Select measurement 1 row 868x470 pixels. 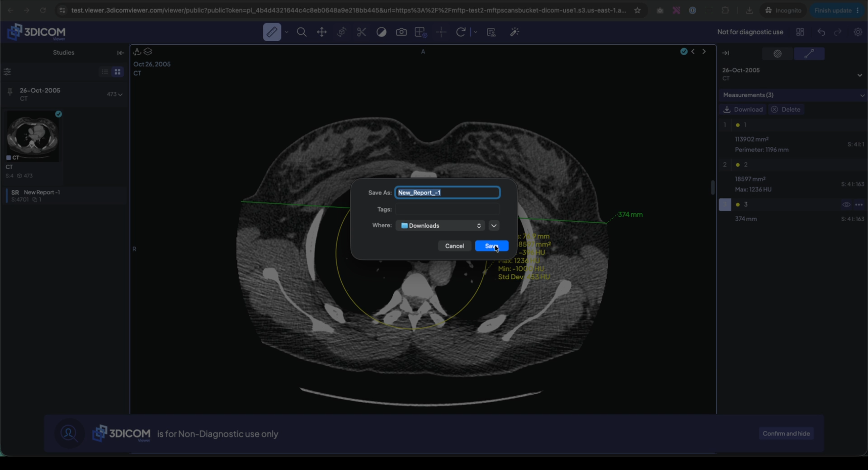click(x=793, y=125)
